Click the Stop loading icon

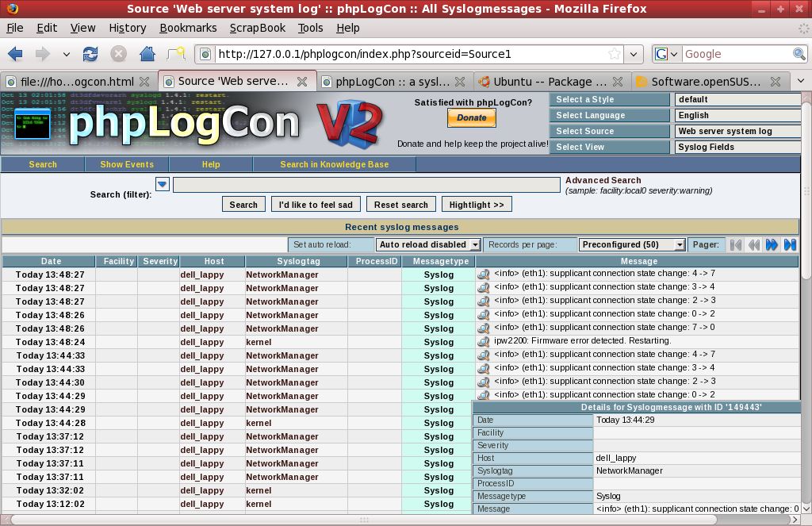(x=119, y=54)
